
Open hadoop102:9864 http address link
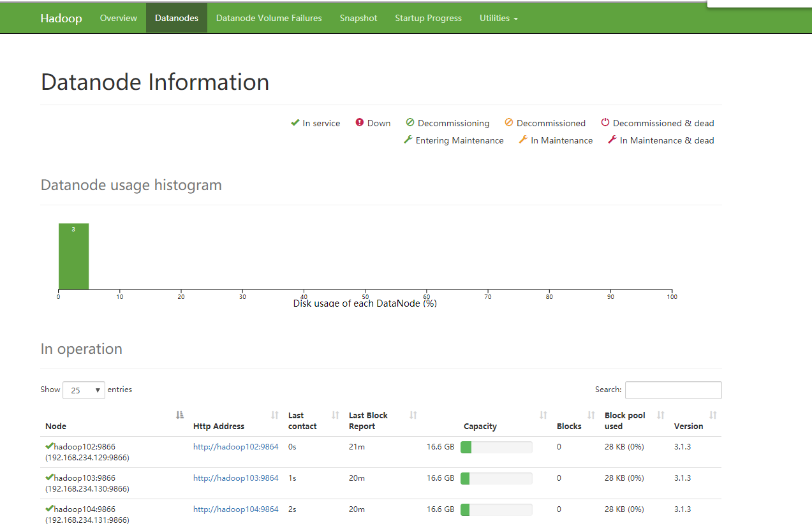click(x=236, y=447)
